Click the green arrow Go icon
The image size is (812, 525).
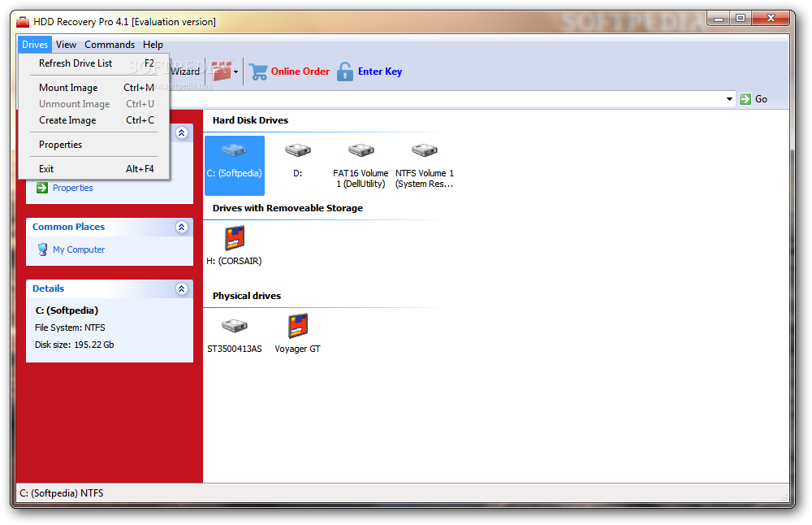point(745,99)
